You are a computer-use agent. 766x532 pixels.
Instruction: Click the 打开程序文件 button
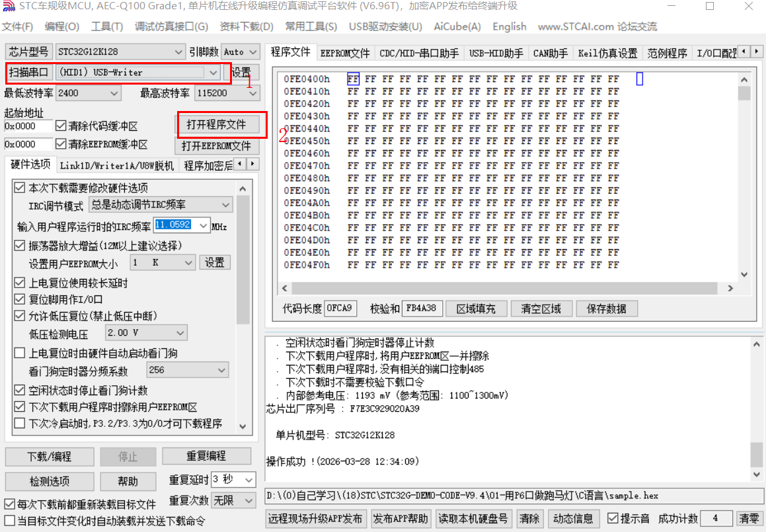click(x=221, y=124)
